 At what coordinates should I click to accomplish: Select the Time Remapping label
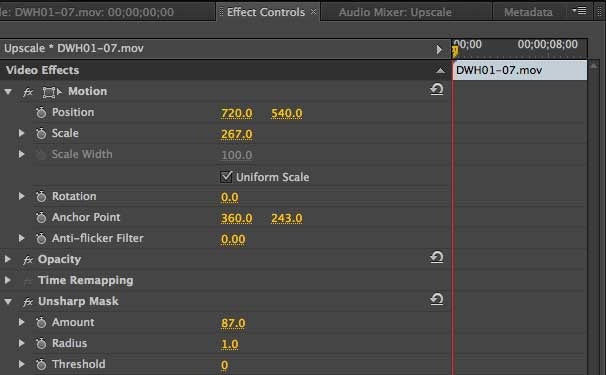click(x=85, y=280)
